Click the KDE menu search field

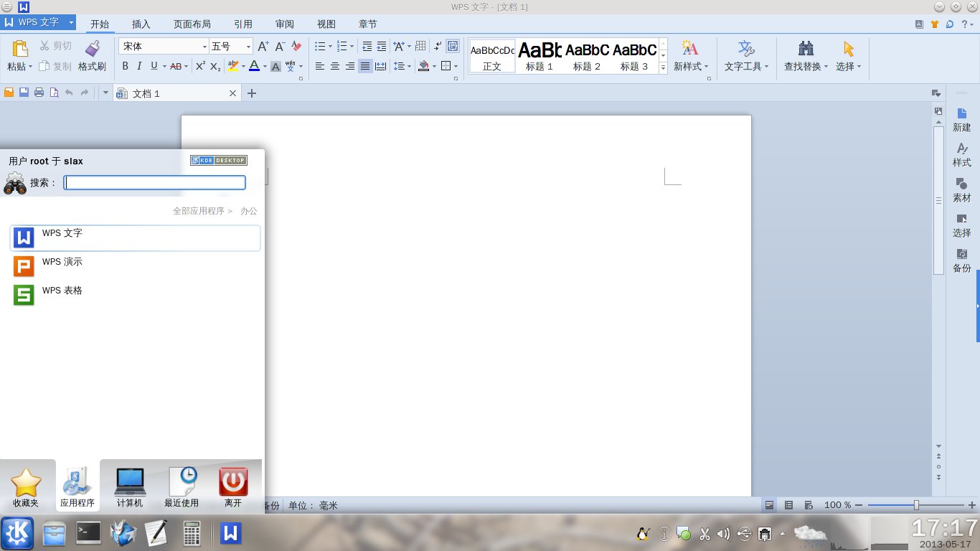click(x=155, y=183)
